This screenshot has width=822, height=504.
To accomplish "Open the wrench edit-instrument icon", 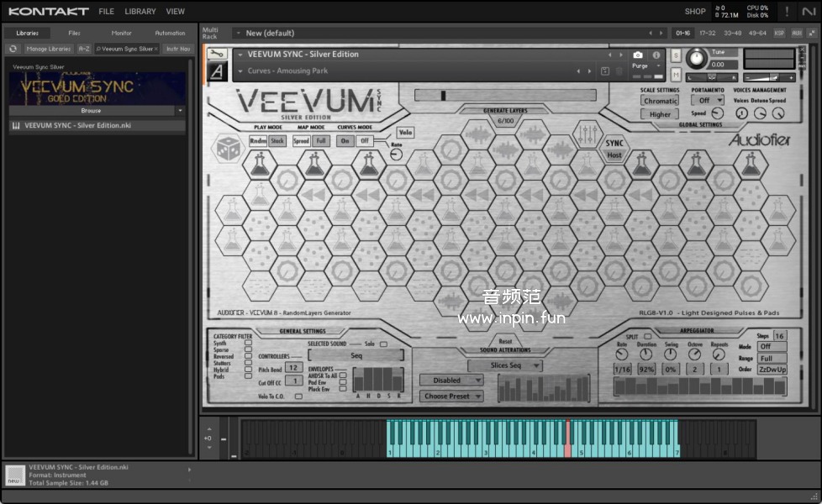I will point(217,54).
